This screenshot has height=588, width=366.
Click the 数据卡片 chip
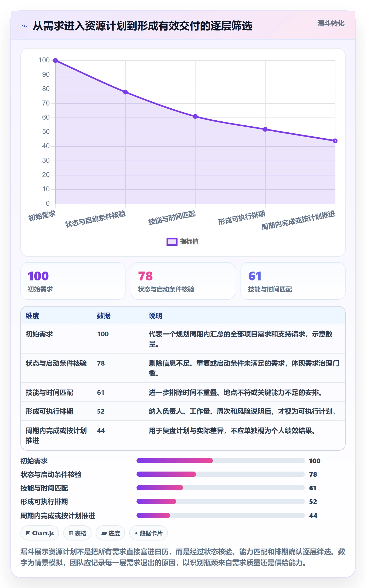pyautogui.click(x=148, y=533)
